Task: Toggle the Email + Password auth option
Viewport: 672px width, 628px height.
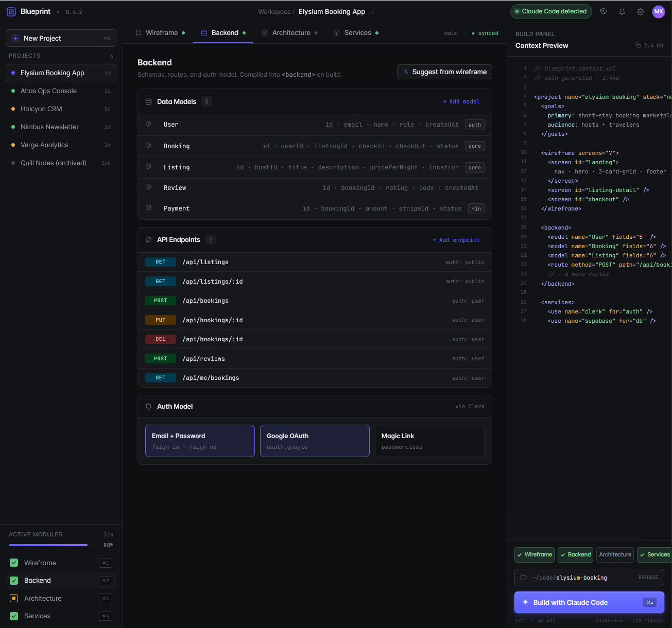Action: (x=200, y=441)
